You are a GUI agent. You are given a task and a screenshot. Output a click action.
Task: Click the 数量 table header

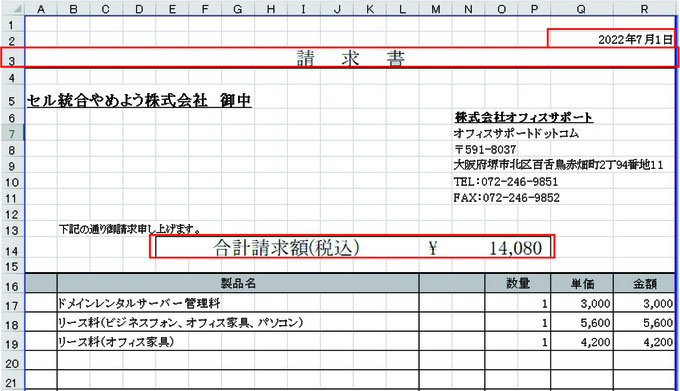pos(517,283)
